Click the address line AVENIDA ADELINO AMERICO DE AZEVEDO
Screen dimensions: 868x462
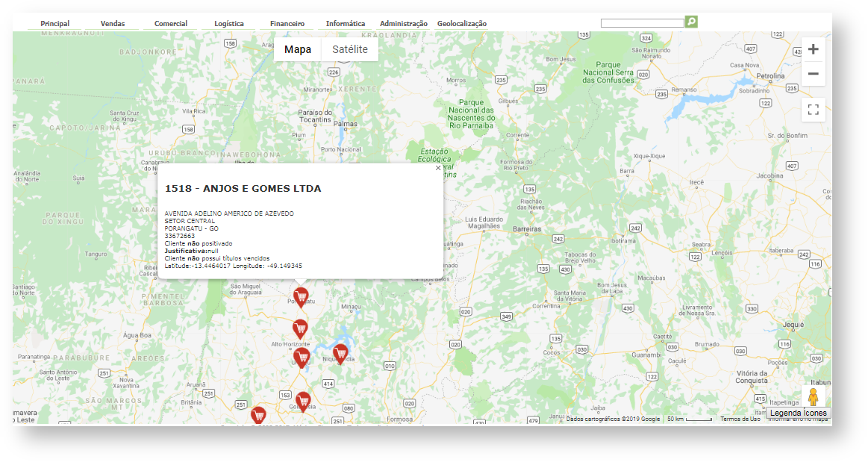click(229, 213)
